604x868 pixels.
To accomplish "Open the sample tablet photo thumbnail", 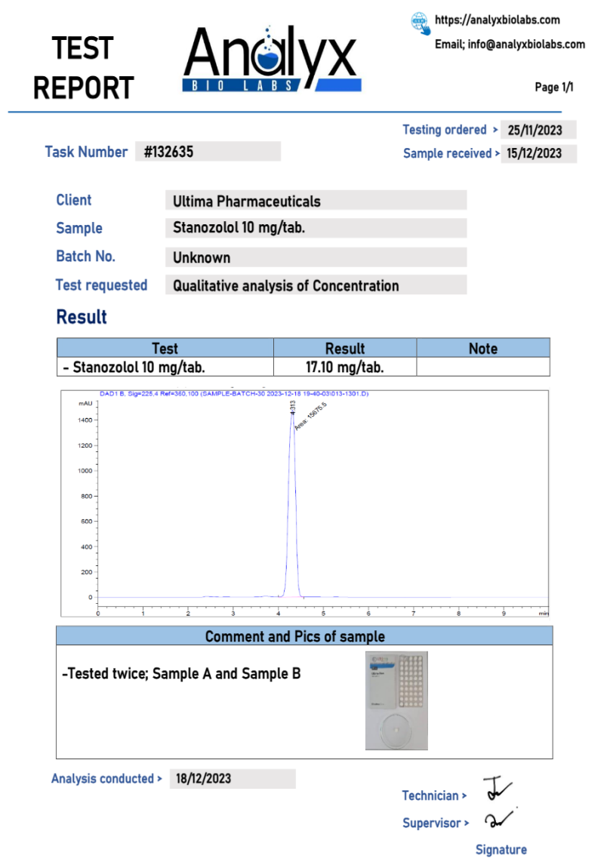I will point(396,700).
